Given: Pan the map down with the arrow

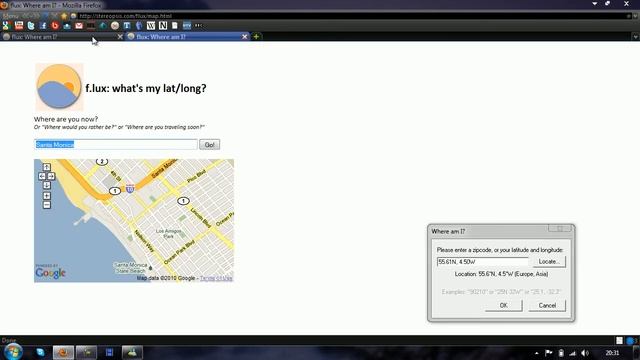Looking at the screenshot, I should coord(47,185).
